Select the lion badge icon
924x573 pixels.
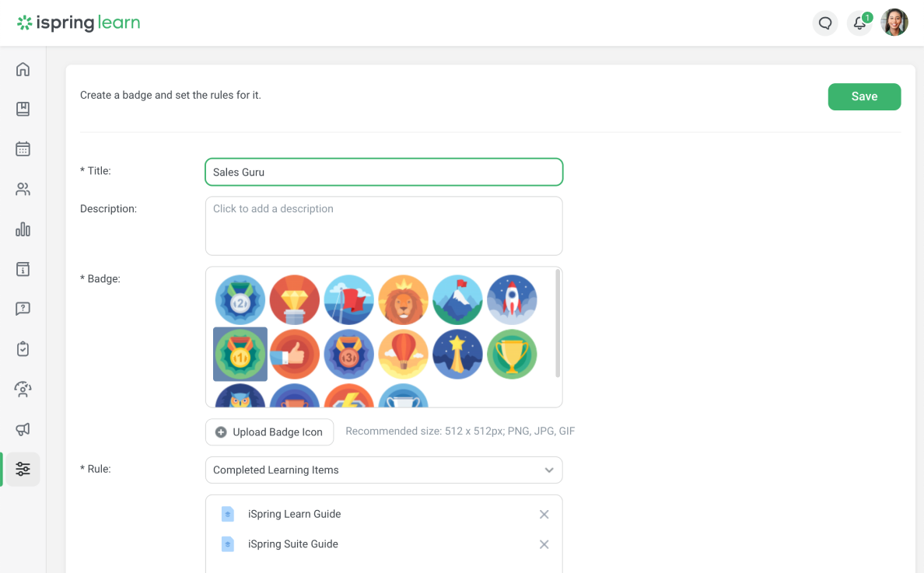click(403, 300)
